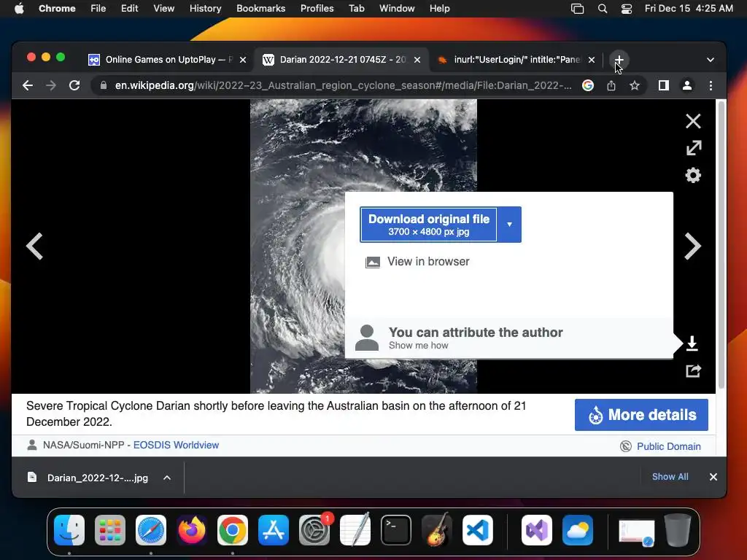Open Chrome profile avatar icon
The image size is (747, 560).
[x=687, y=86]
